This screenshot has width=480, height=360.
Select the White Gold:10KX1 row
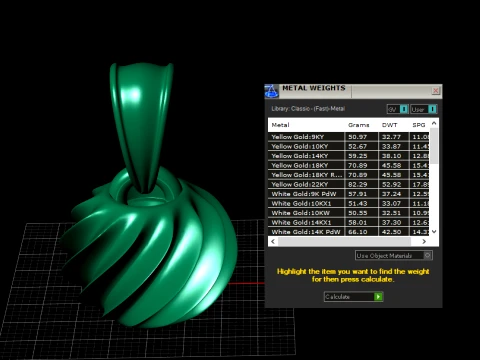coord(349,203)
